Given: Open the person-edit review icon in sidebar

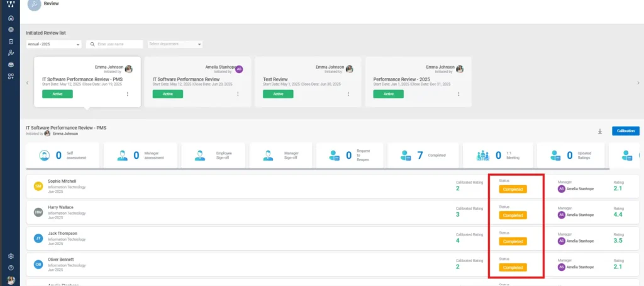Looking at the screenshot, I should tap(11, 53).
